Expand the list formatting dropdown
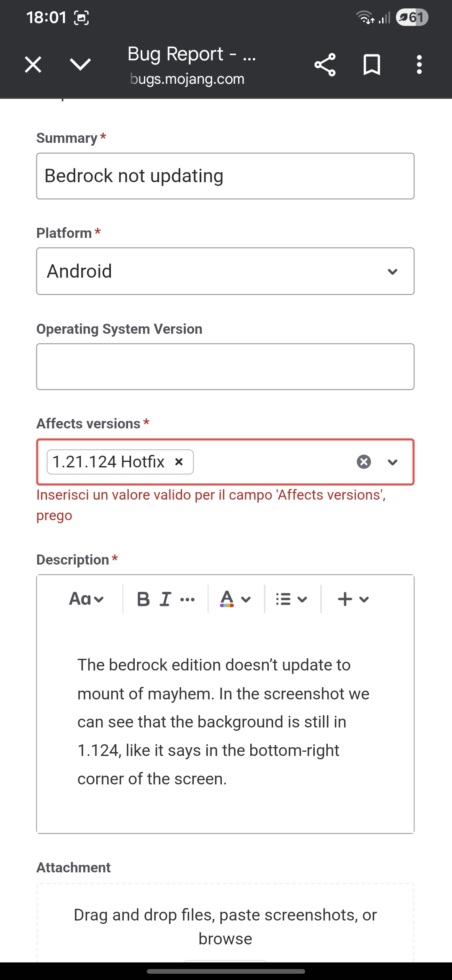Image resolution: width=452 pixels, height=980 pixels. coord(291,599)
